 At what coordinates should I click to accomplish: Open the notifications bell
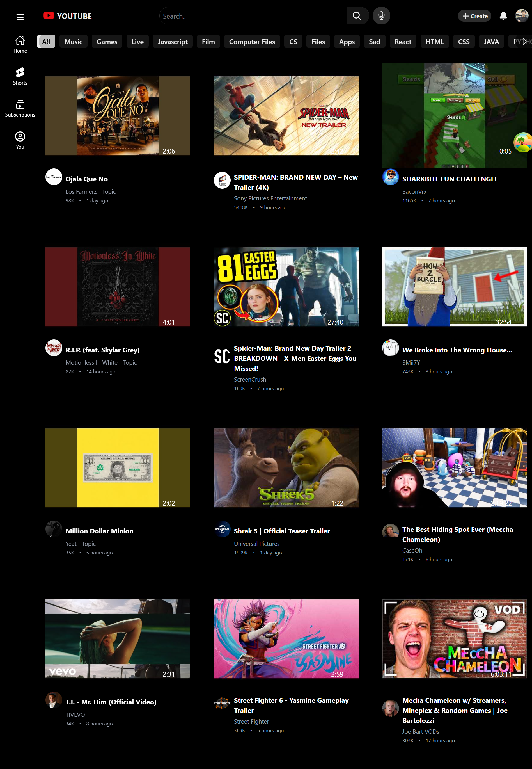503,16
